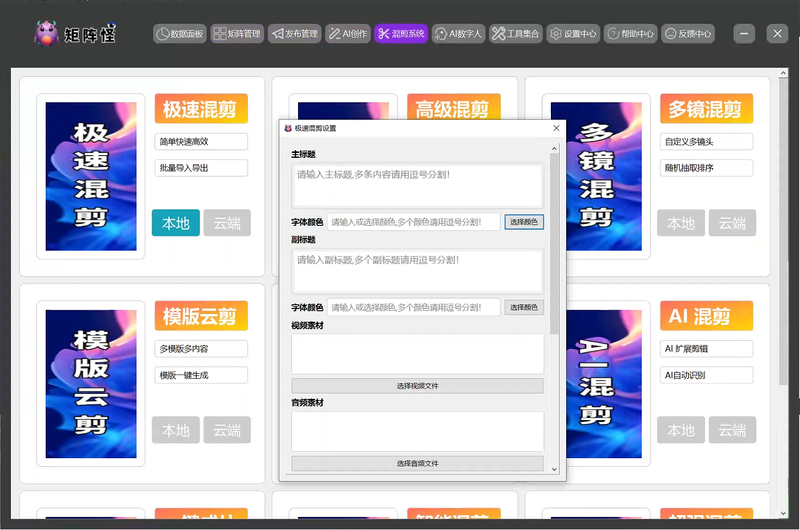The width and height of the screenshot is (800, 530).
Task: Click the 音频素材 list box
Action: coord(417,432)
